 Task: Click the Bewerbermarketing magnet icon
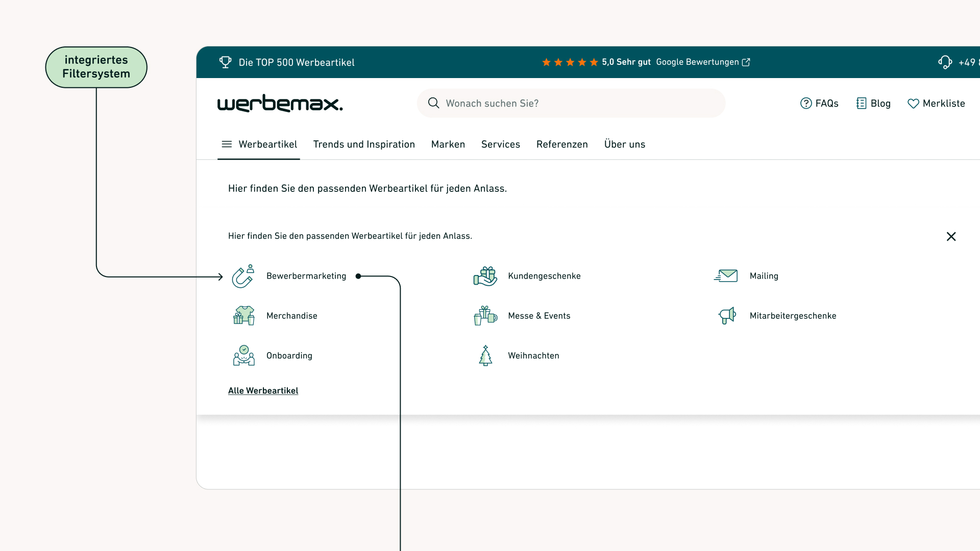pos(243,276)
